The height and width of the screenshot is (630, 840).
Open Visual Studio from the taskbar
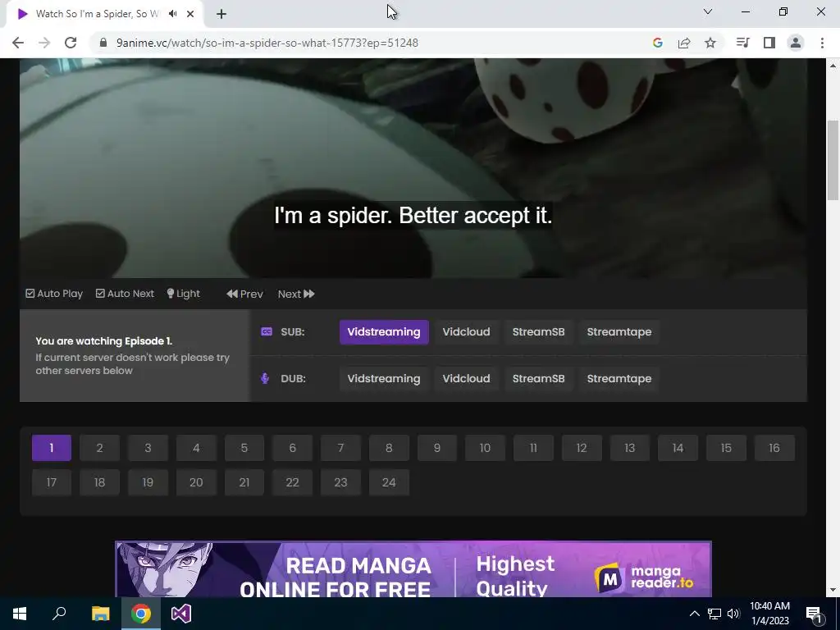click(x=181, y=614)
